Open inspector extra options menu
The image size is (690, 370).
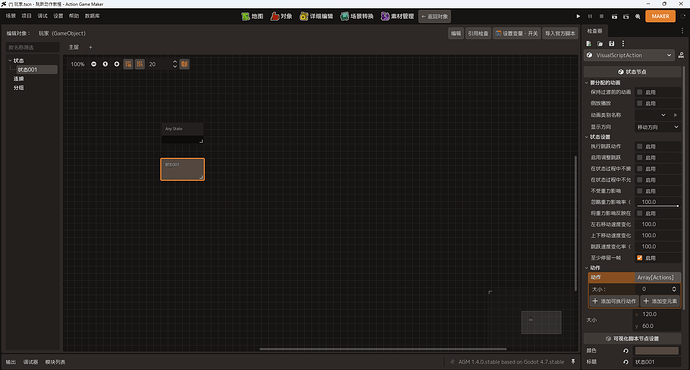[x=623, y=44]
